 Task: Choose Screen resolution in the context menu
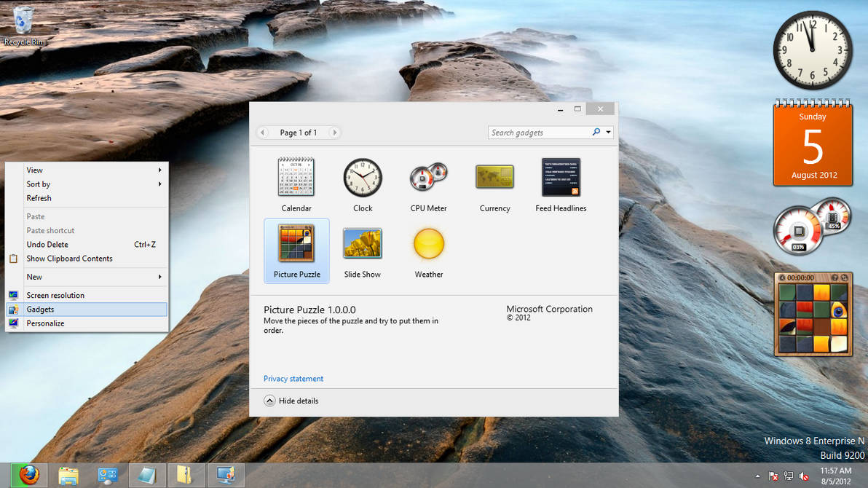pos(87,295)
